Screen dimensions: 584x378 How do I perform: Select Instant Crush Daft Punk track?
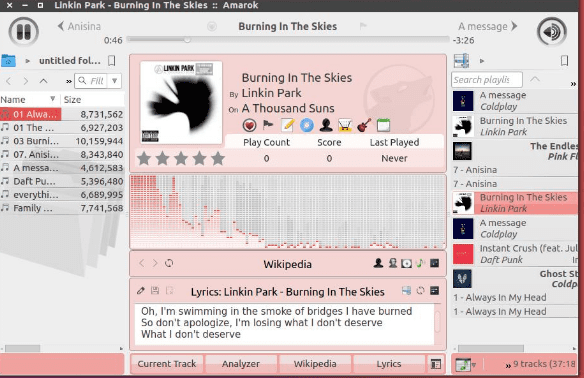coord(515,254)
